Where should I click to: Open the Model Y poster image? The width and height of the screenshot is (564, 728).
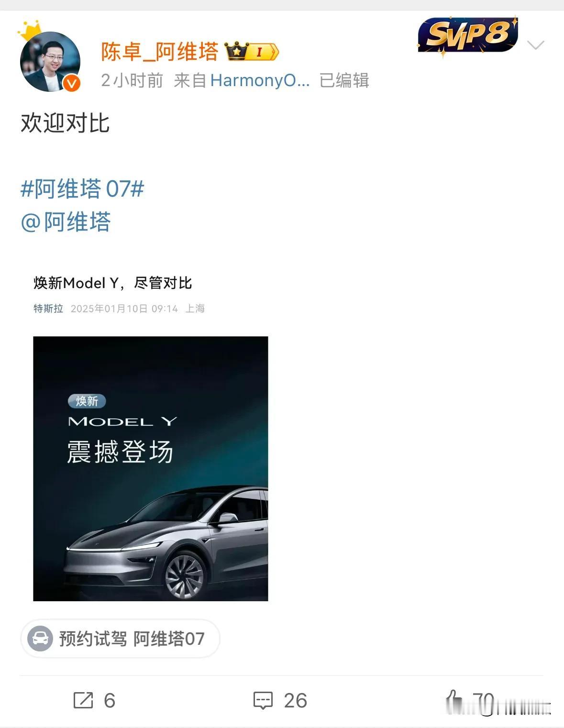tap(151, 469)
